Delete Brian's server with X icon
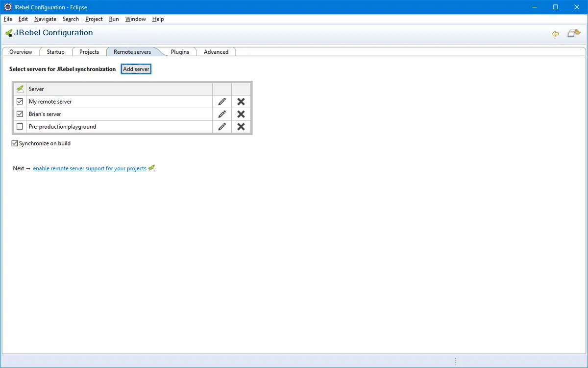588x368 pixels. [241, 114]
